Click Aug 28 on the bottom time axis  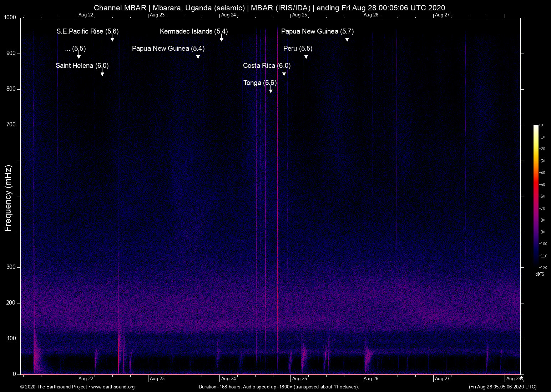click(x=513, y=379)
